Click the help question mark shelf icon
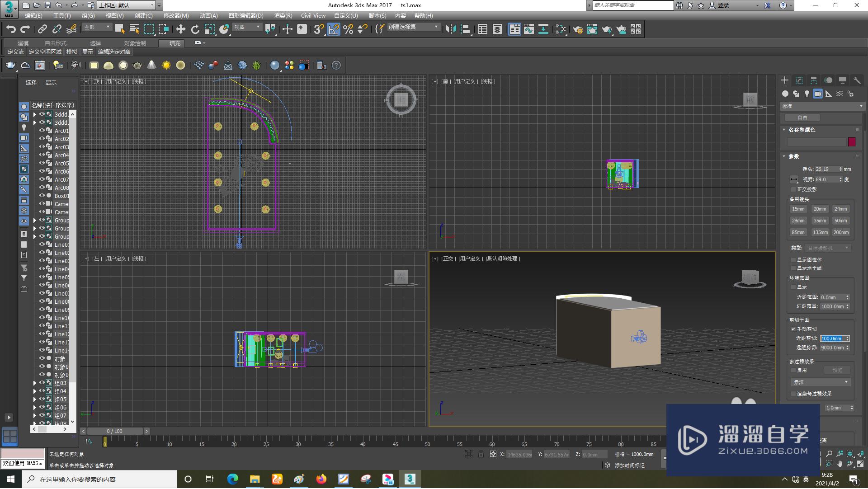The width and height of the screenshot is (868, 489). pyautogui.click(x=336, y=66)
